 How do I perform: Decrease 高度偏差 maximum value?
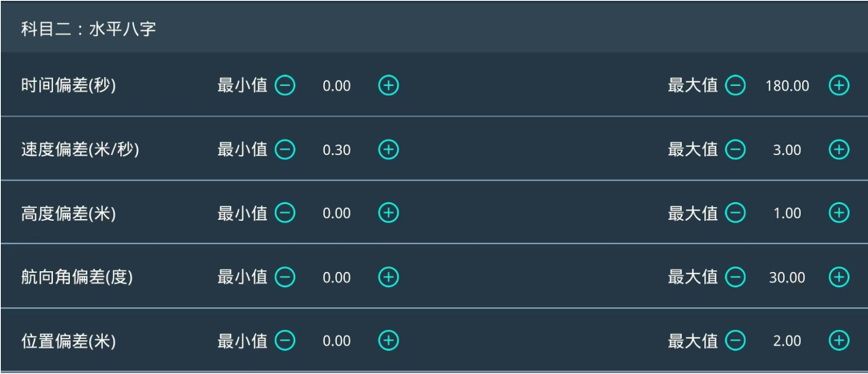[736, 213]
